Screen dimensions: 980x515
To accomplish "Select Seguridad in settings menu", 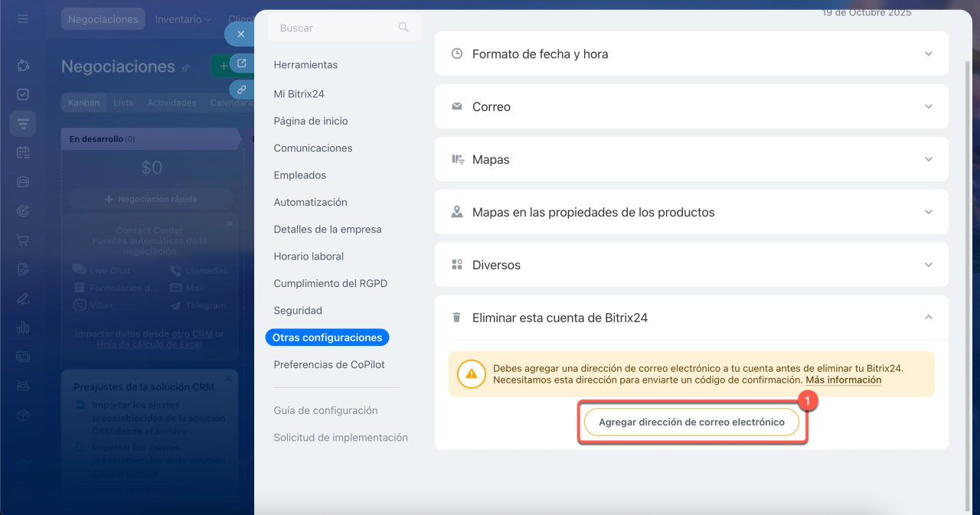I will coord(298,311).
